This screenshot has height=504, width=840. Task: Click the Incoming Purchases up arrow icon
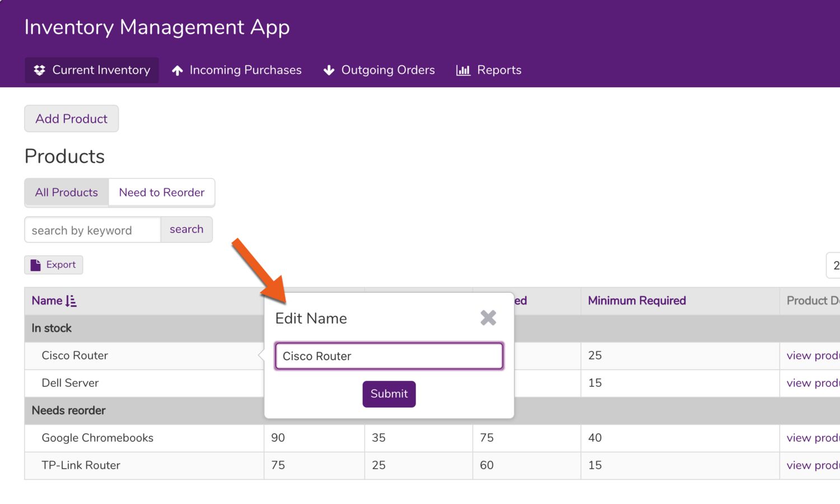coord(178,71)
